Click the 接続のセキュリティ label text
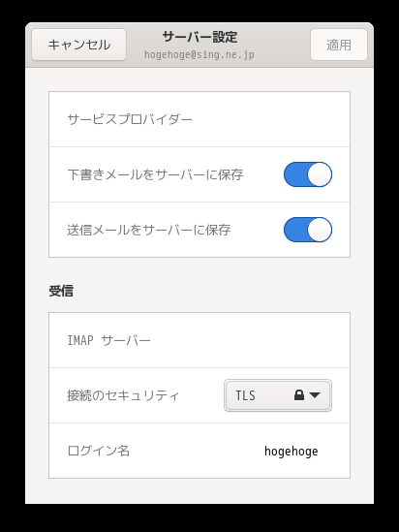 [123, 395]
